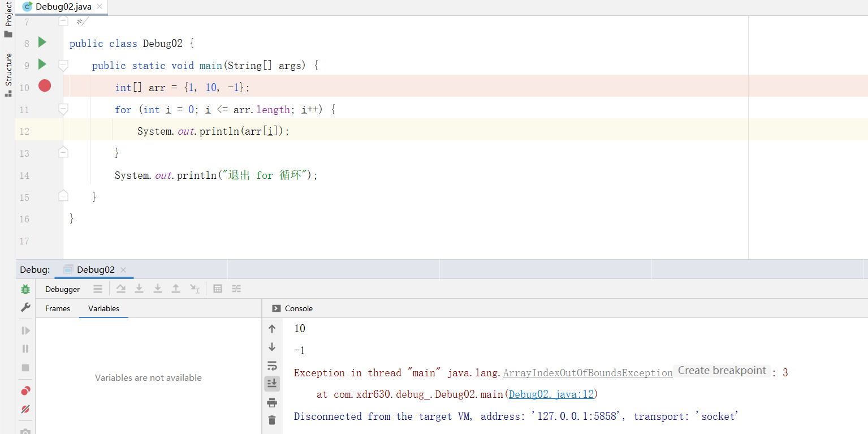Close the Debug02 debug session tab

click(x=123, y=270)
